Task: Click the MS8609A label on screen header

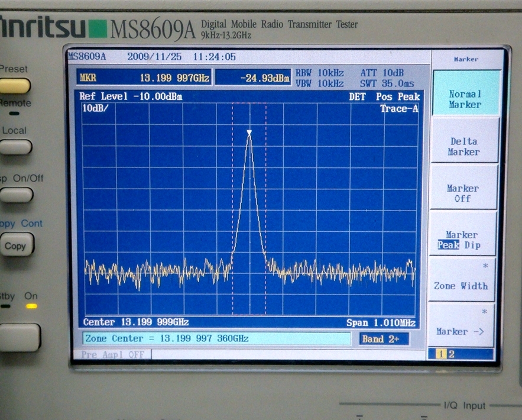Action: (87, 57)
